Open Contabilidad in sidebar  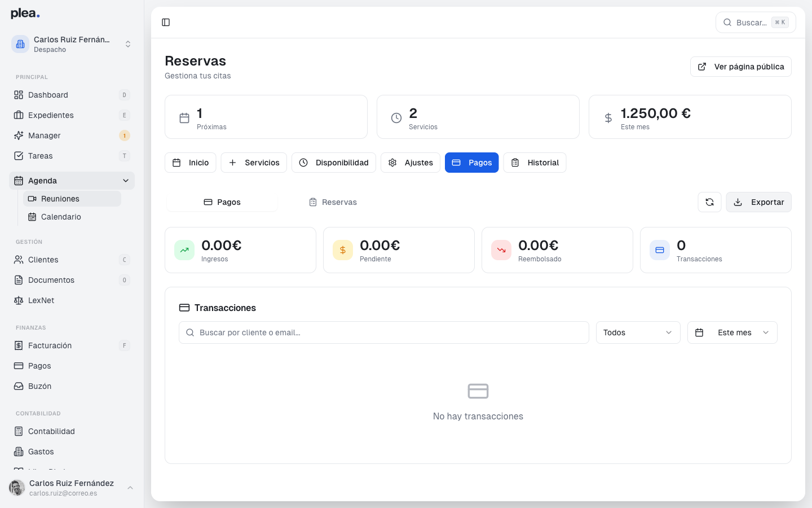pos(72,431)
